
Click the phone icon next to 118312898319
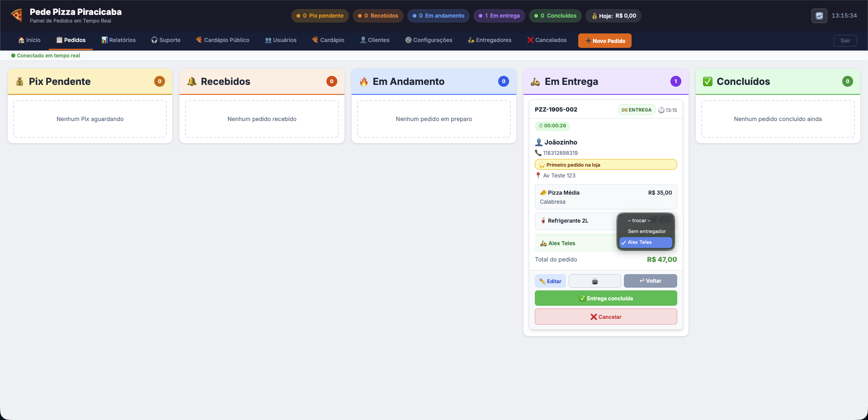[x=538, y=153]
